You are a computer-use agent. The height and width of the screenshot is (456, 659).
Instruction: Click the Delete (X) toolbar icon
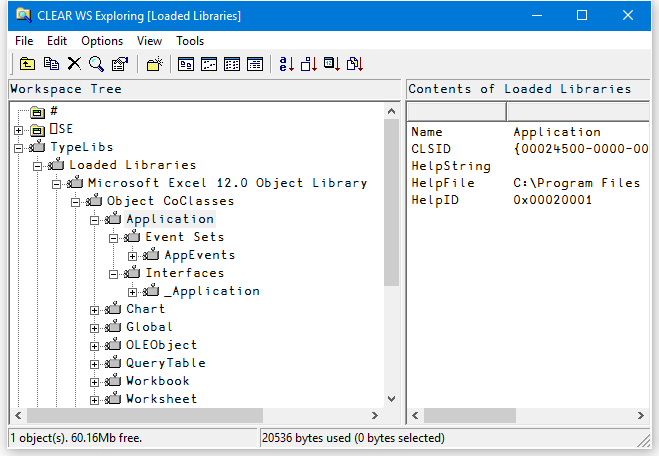[x=73, y=64]
